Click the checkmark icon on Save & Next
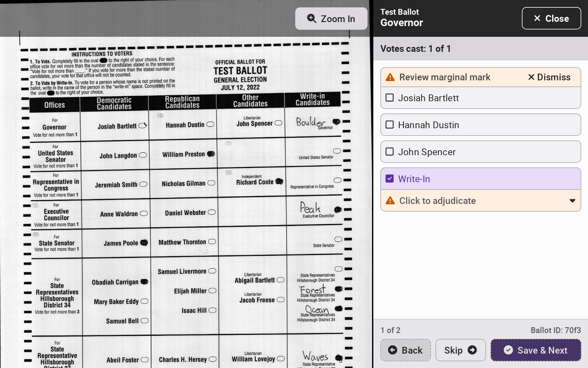The image size is (588, 368). point(508,350)
